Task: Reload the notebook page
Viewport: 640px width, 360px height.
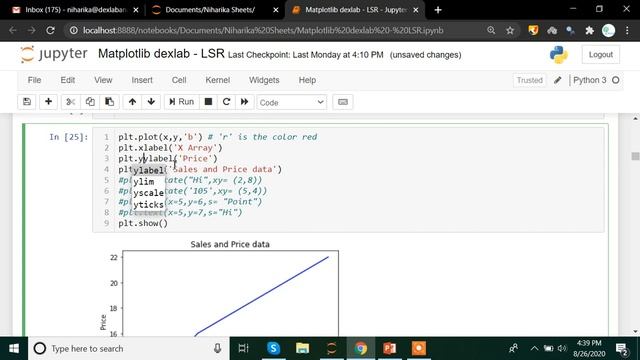Action: pyautogui.click(x=50, y=30)
